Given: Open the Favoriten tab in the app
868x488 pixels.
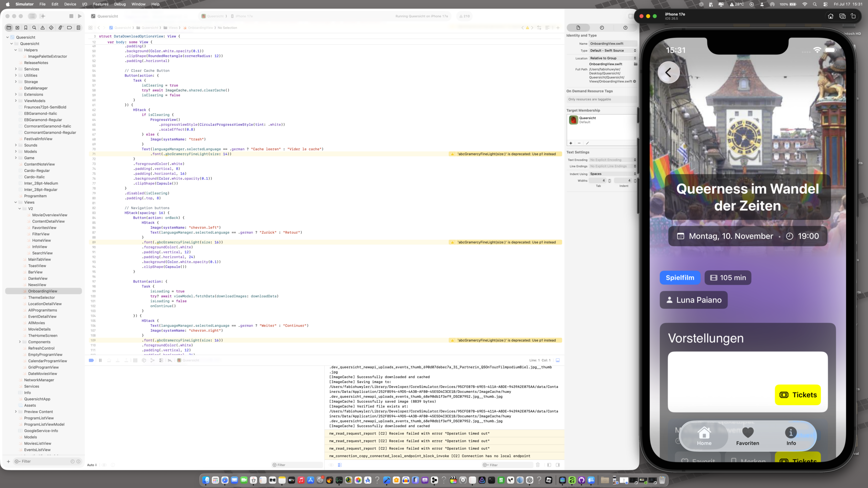Looking at the screenshot, I should tap(748, 436).
